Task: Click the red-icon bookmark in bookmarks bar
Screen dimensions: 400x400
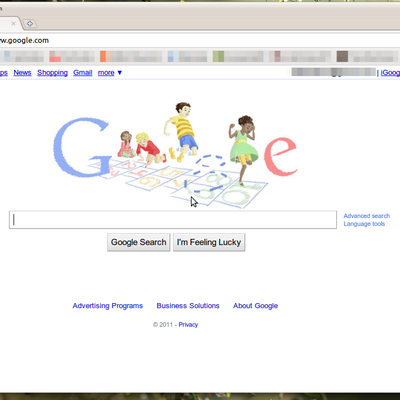Action: pyautogui.click(x=71, y=56)
